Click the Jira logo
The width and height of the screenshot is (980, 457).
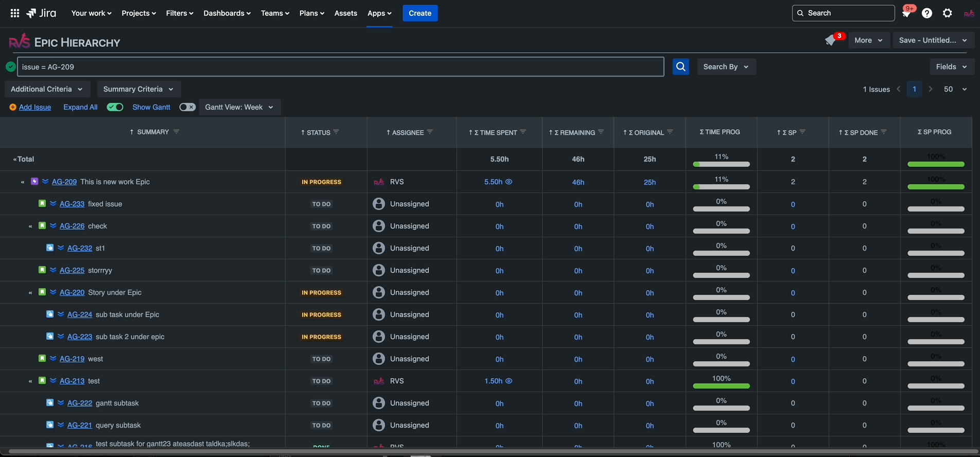(41, 13)
